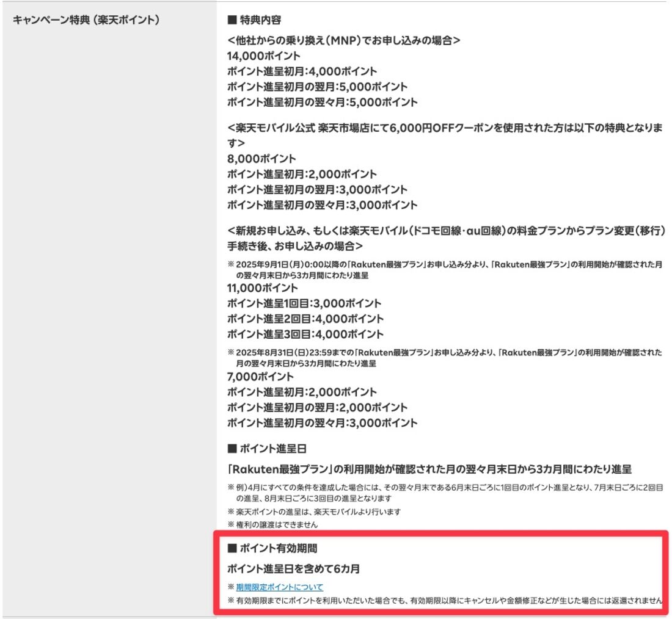Click the 7,000ポイント total text
The height and width of the screenshot is (619, 672).
tap(260, 377)
